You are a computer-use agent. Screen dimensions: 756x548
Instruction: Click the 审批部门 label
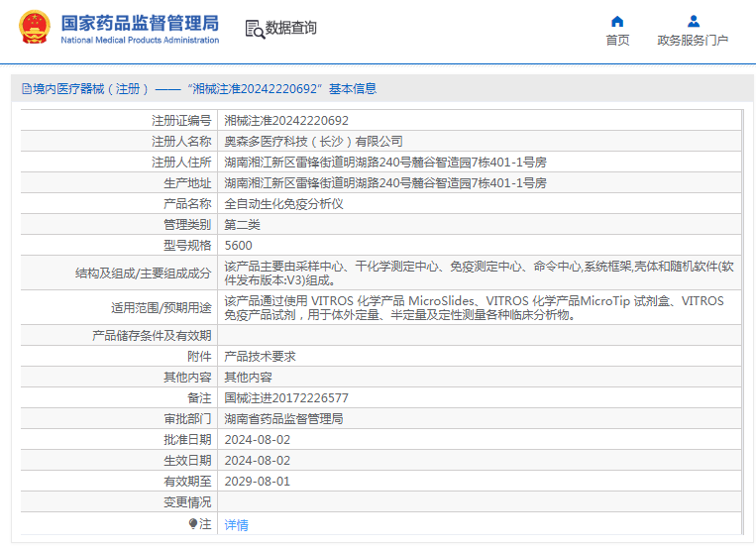187,419
